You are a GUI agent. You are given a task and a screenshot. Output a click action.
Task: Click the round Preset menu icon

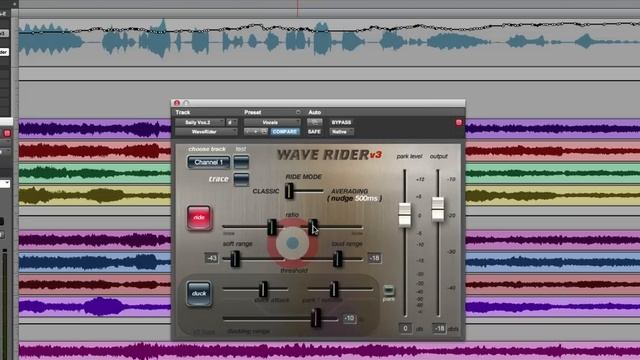pos(298,112)
